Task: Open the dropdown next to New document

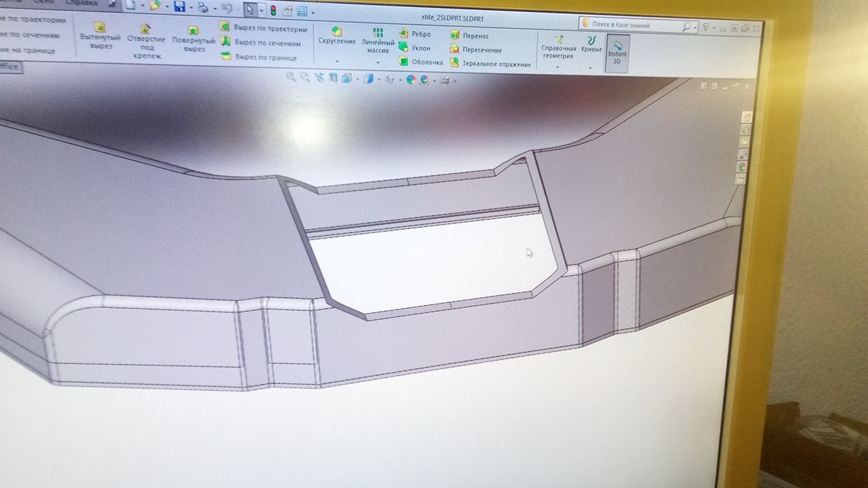Action: [x=142, y=6]
